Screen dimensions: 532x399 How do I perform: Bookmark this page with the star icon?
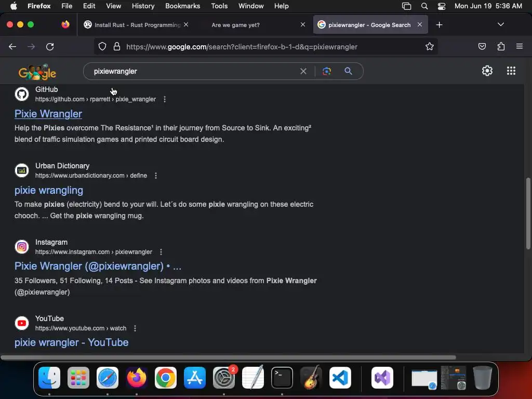coord(430,46)
